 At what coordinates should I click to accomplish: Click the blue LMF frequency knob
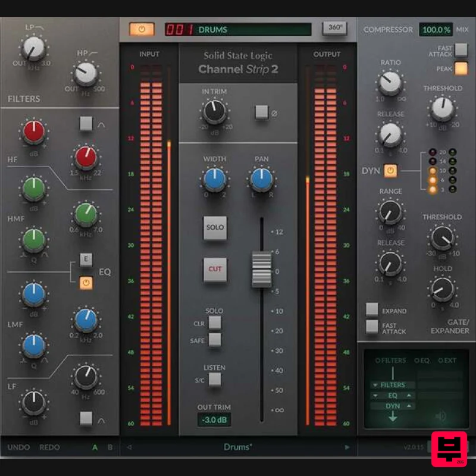click(86, 320)
